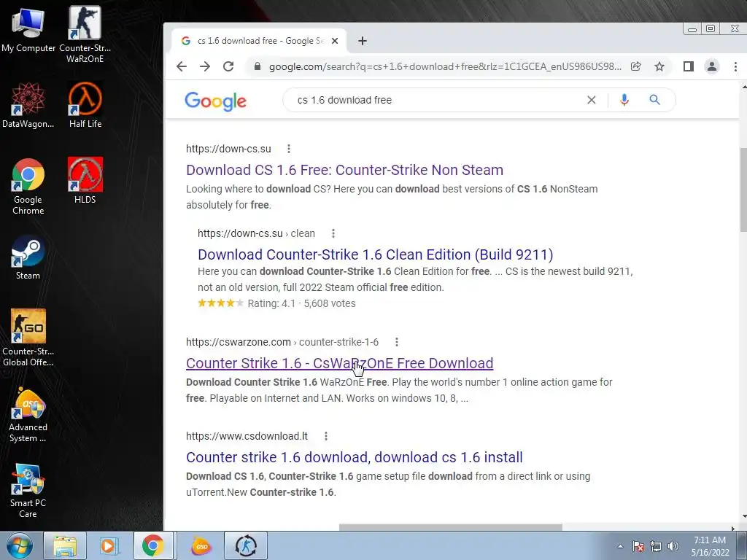
Task: Click the page vertical scrollbar thumb
Action: (x=743, y=190)
